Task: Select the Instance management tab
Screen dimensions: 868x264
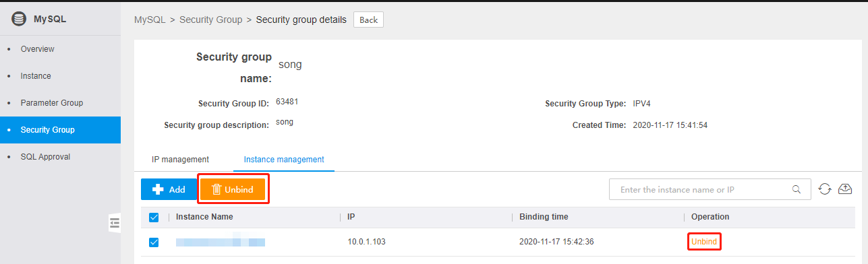Action: [x=284, y=160]
